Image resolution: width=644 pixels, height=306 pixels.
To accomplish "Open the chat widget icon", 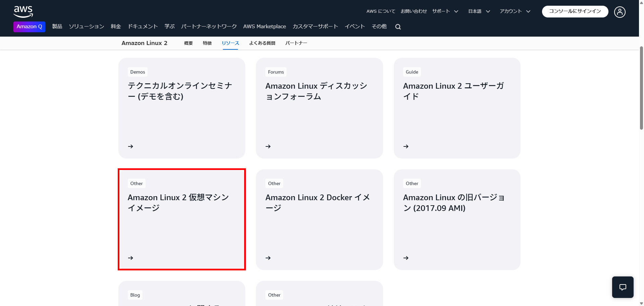I will 623,287.
